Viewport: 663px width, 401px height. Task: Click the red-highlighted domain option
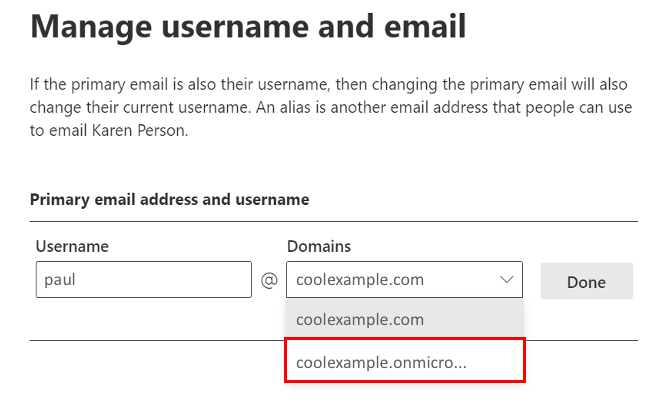pyautogui.click(x=404, y=361)
